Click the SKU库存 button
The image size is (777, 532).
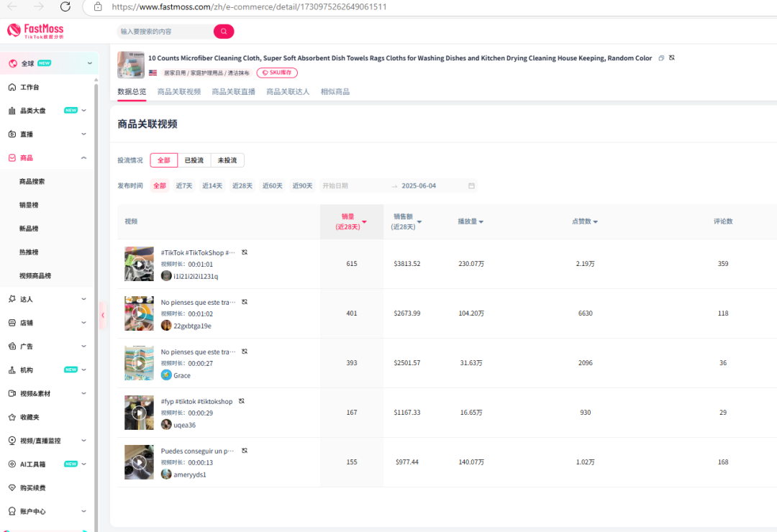click(x=277, y=73)
